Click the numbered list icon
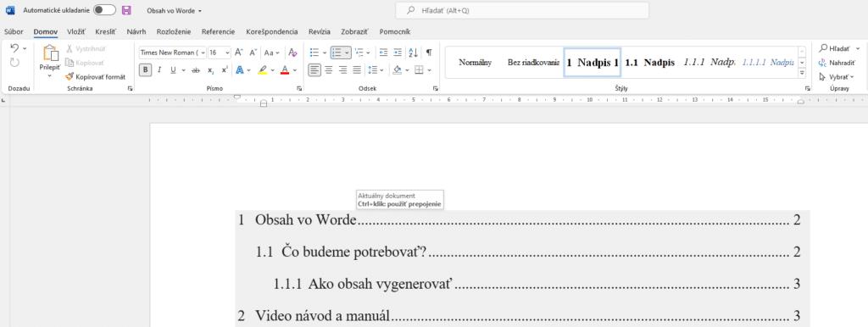The width and height of the screenshot is (868, 327). [x=337, y=53]
